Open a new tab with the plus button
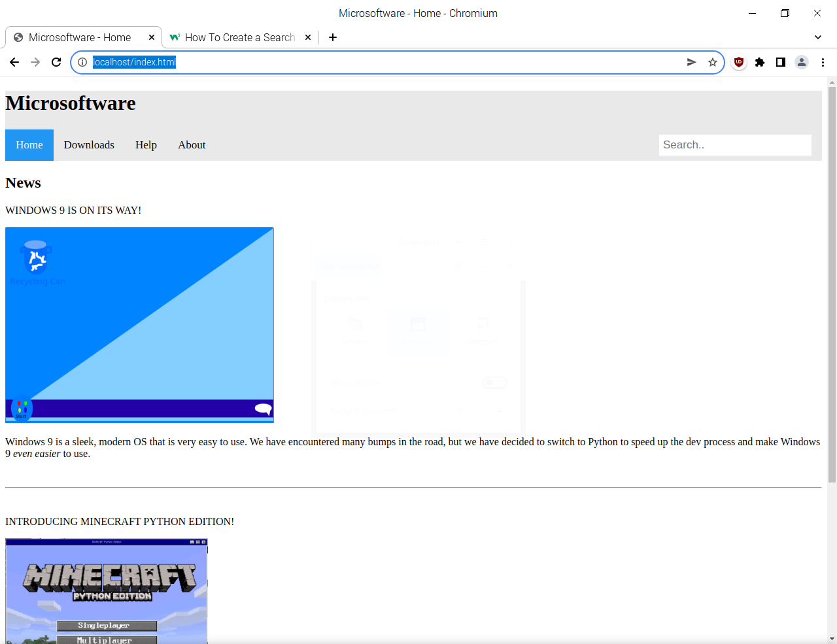Viewport: 837px width, 644px height. tap(333, 37)
